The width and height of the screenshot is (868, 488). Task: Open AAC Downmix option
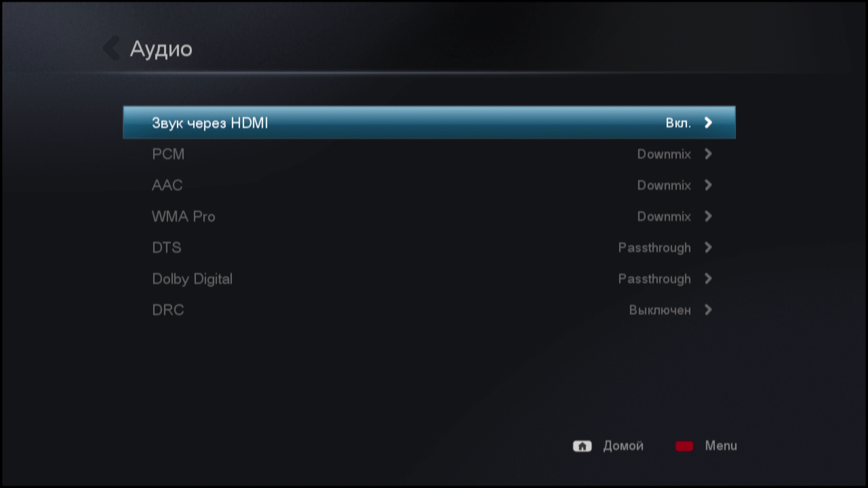(664, 185)
